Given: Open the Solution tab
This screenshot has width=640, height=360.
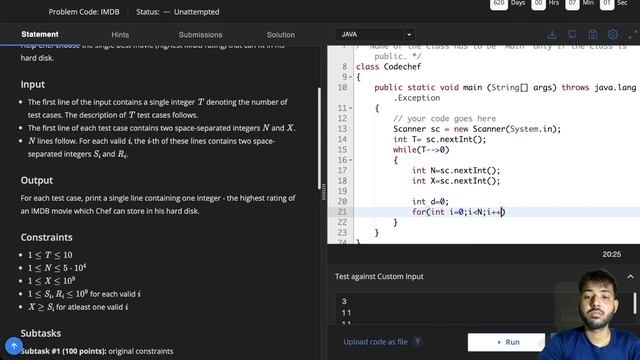Looking at the screenshot, I should click(x=281, y=35).
